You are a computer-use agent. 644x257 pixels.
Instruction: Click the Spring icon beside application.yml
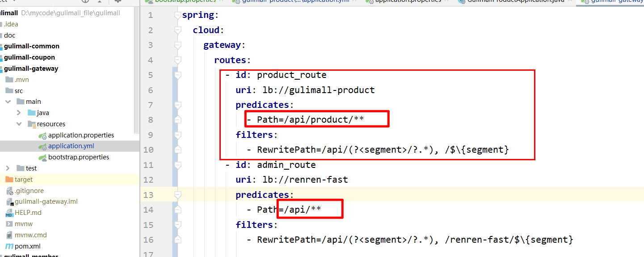coord(42,146)
